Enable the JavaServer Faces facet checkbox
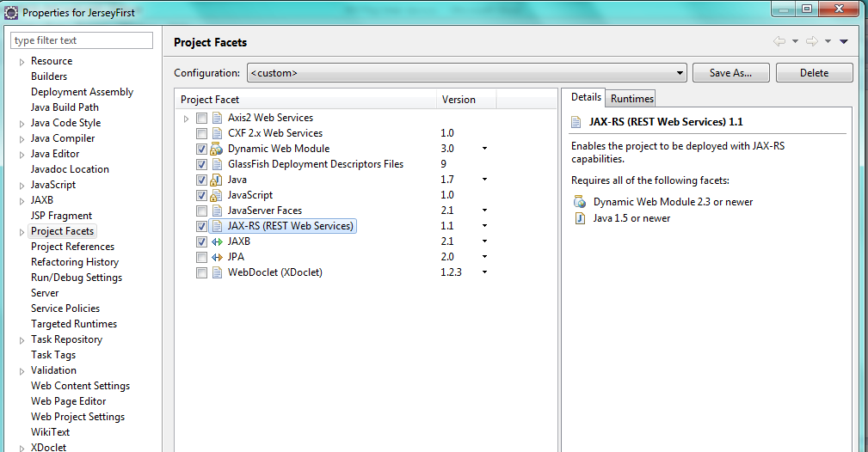This screenshot has width=868, height=452. coord(201,211)
